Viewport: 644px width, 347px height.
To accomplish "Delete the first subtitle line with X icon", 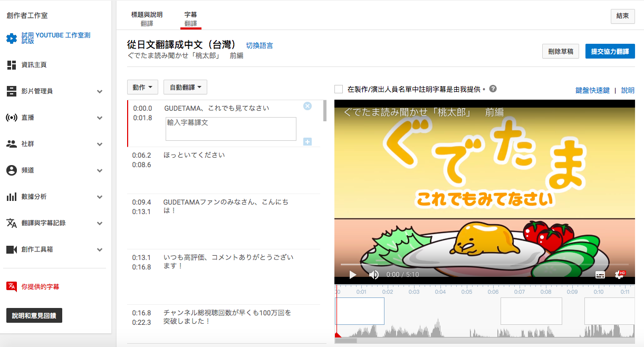I will 307,106.
